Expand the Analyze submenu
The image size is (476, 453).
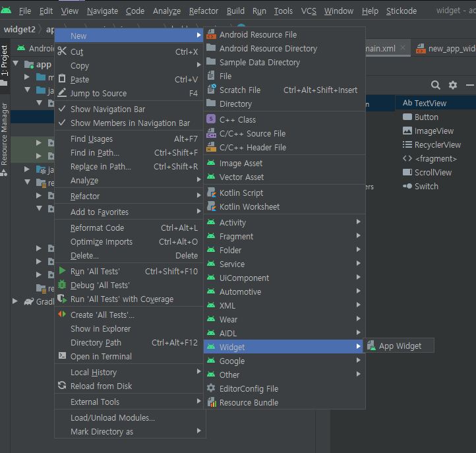(x=129, y=181)
